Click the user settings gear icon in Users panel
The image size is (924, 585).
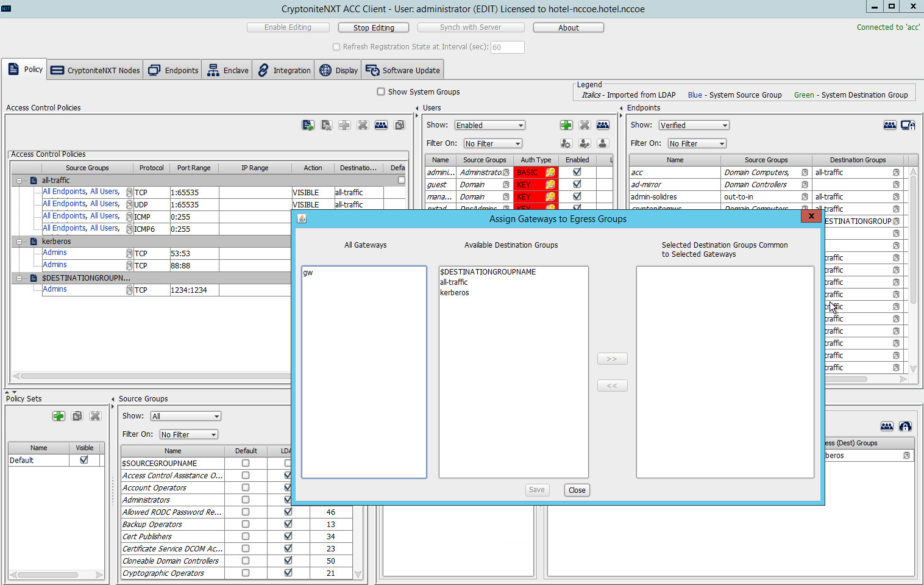click(566, 143)
